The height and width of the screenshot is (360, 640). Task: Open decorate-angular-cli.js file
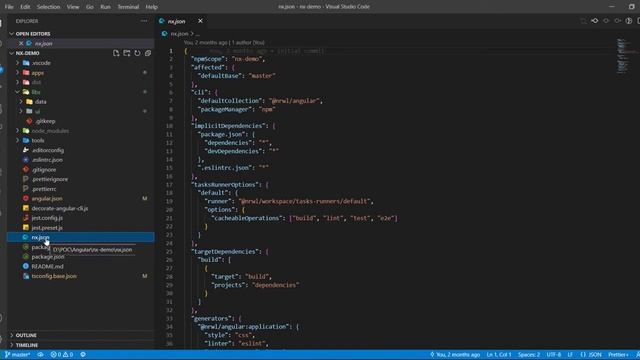[60, 208]
